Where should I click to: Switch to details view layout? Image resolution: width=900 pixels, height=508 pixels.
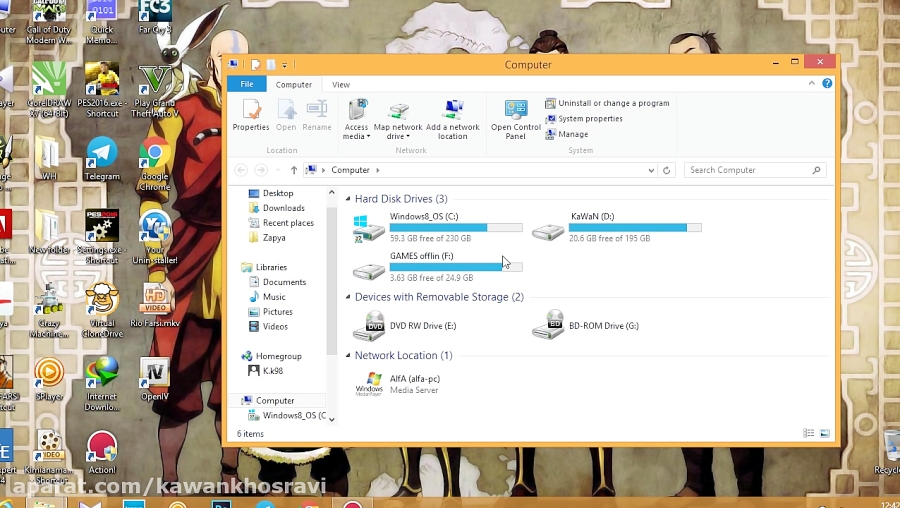click(x=809, y=433)
